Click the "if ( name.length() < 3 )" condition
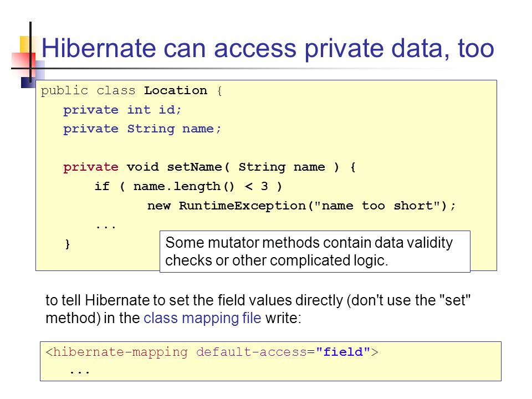Image resolution: width=532 pixels, height=399 pixels. coord(188,187)
